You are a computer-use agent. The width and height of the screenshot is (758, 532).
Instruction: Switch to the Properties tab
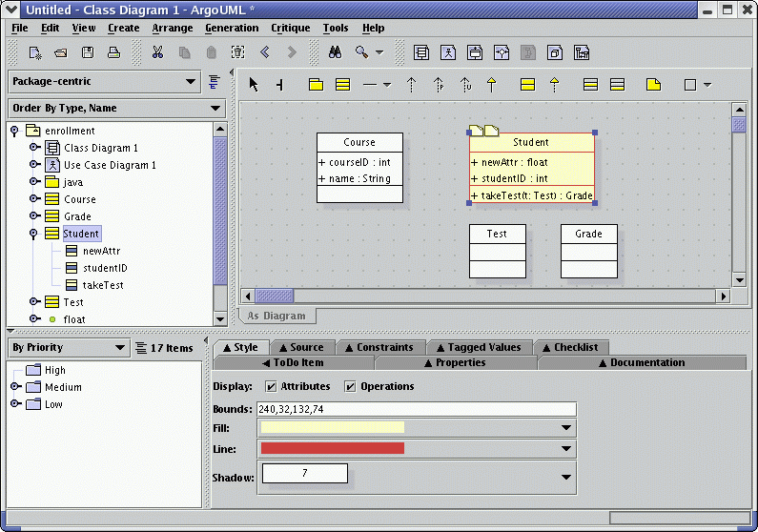click(456, 362)
